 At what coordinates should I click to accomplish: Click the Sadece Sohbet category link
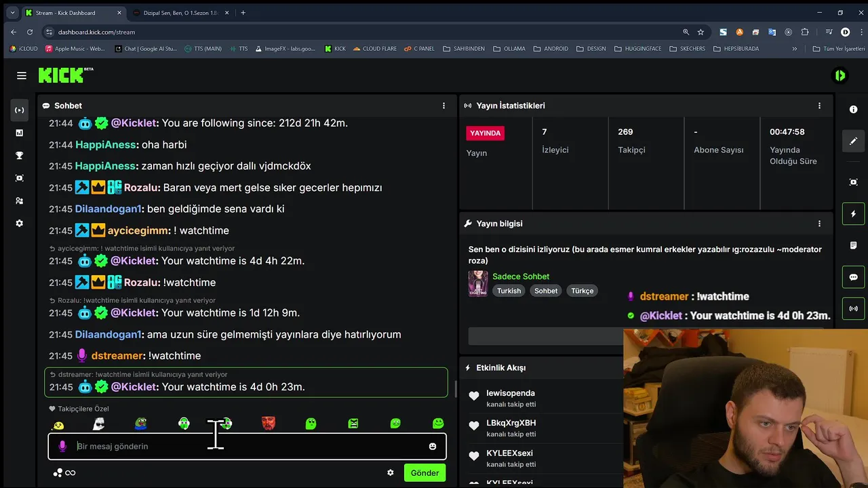[x=521, y=277]
